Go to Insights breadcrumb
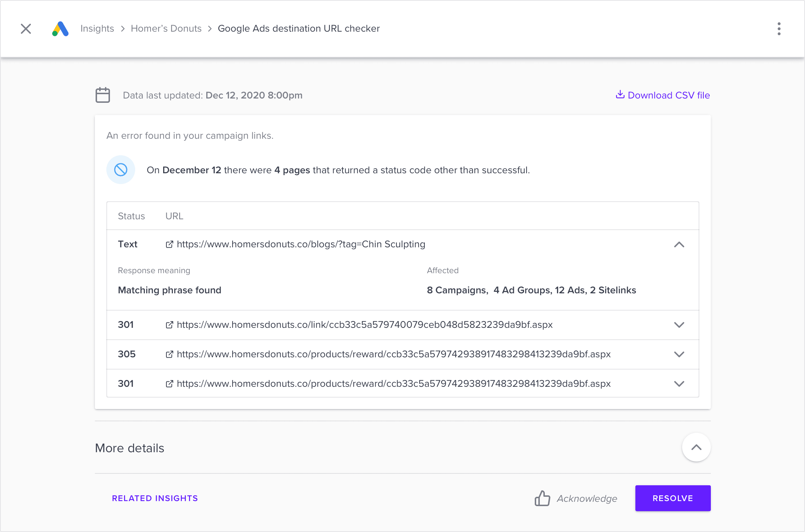Viewport: 805px width, 532px height. (x=97, y=29)
